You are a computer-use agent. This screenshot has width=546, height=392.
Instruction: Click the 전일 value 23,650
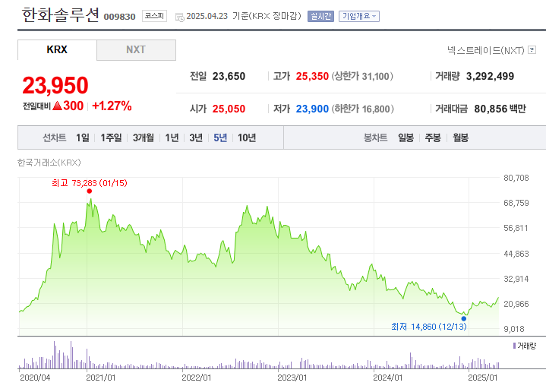pos(229,76)
